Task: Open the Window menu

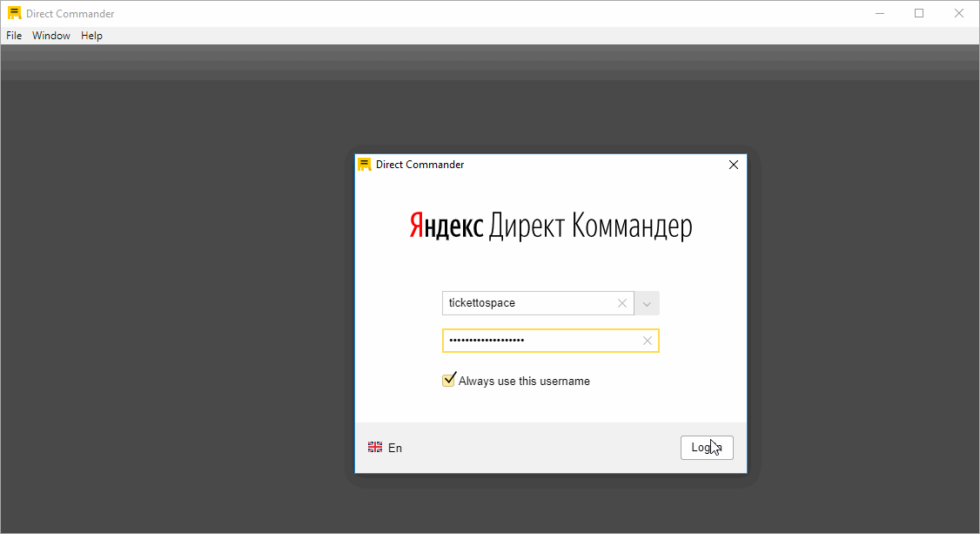Action: click(51, 36)
